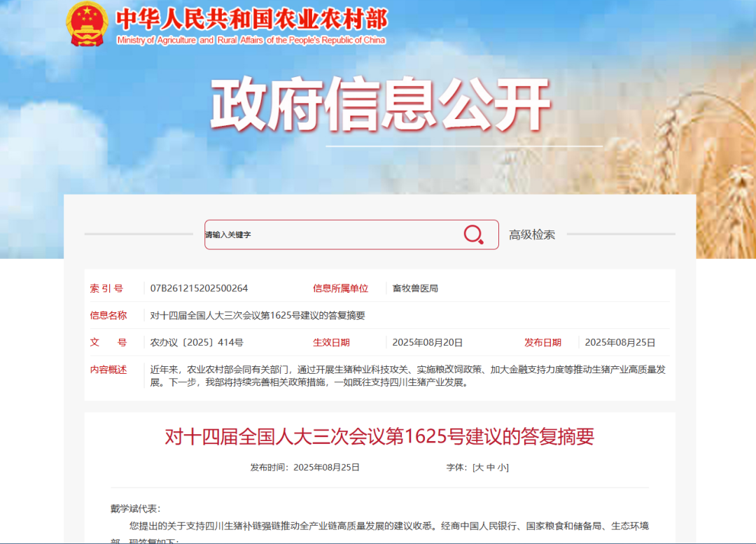756x544 pixels.
Task: Click index number 07B261215202500264
Action: (199, 288)
